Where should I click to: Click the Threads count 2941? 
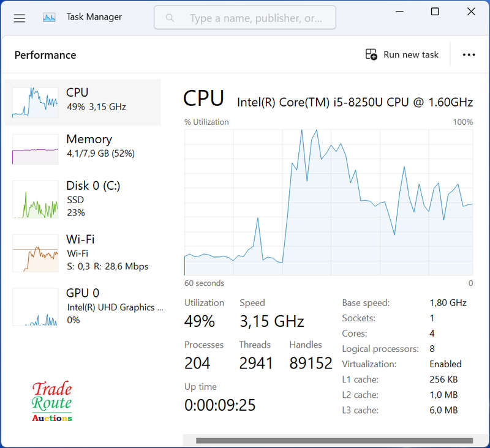tap(256, 363)
